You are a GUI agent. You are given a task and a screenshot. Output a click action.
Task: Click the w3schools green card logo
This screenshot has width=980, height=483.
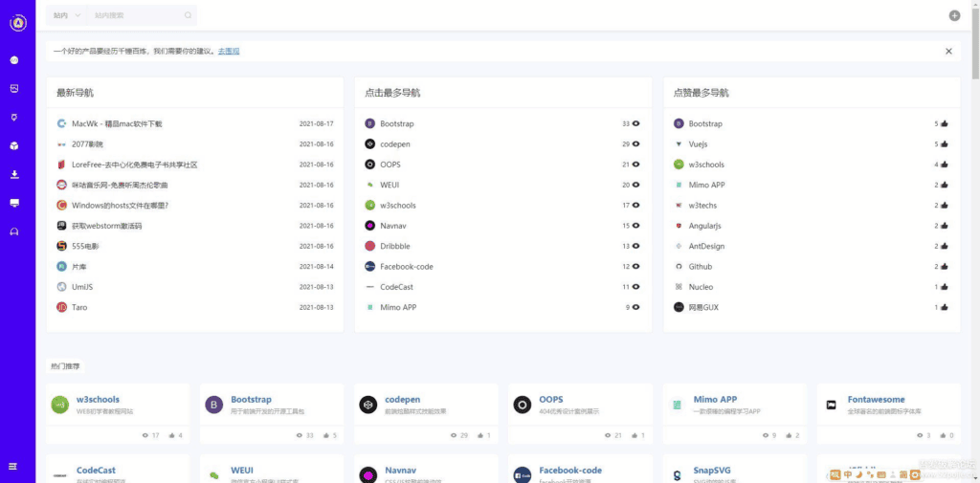coord(60,405)
